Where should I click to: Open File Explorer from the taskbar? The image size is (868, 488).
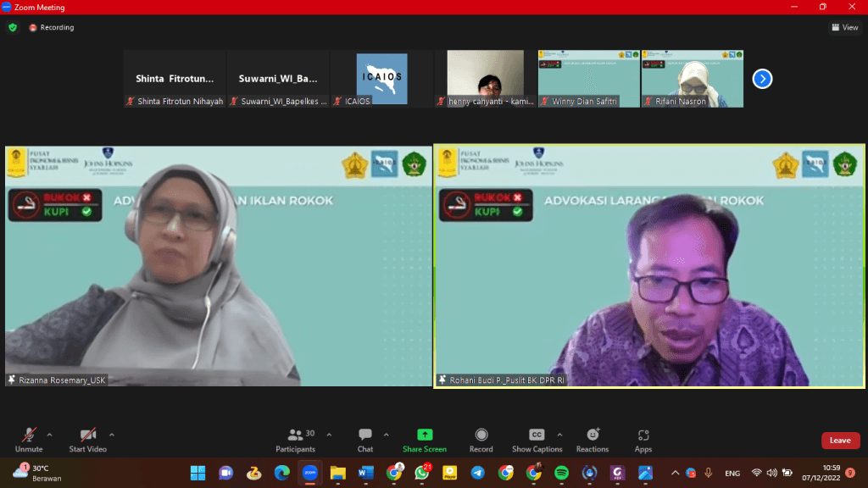[337, 473]
